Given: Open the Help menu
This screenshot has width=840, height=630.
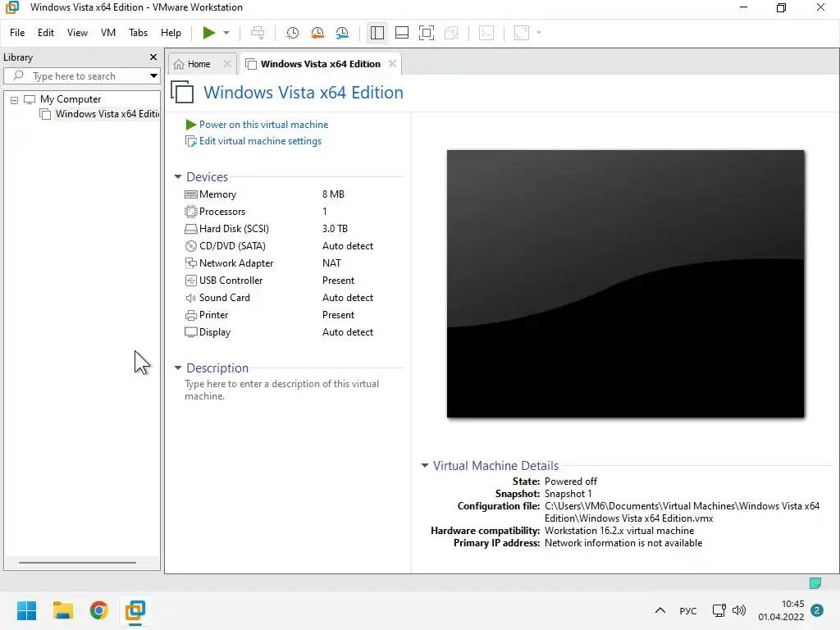Looking at the screenshot, I should [171, 33].
